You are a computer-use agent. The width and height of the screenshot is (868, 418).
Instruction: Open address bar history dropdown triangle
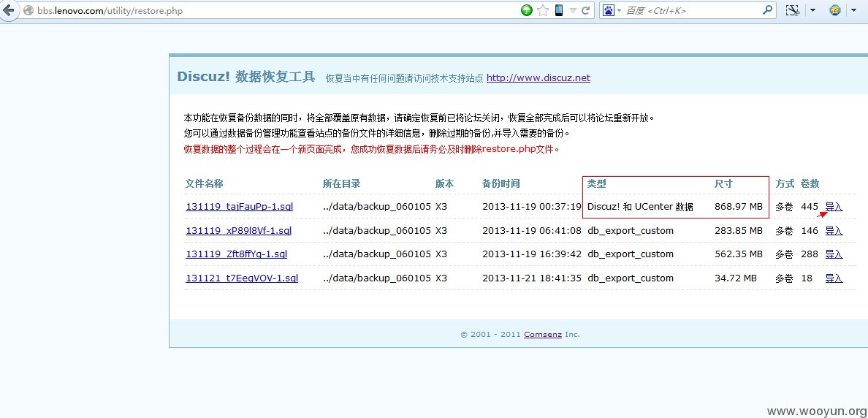click(573, 10)
